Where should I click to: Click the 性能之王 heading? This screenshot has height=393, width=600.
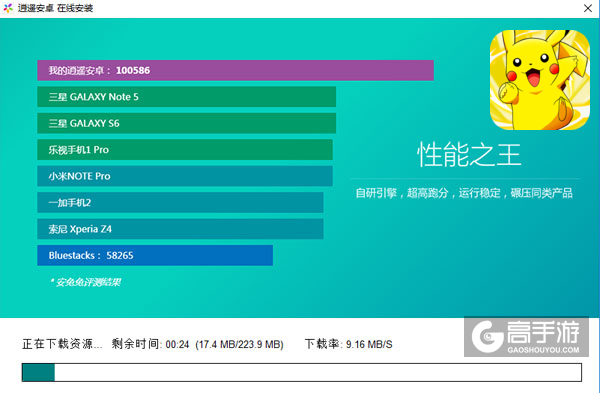(x=469, y=155)
